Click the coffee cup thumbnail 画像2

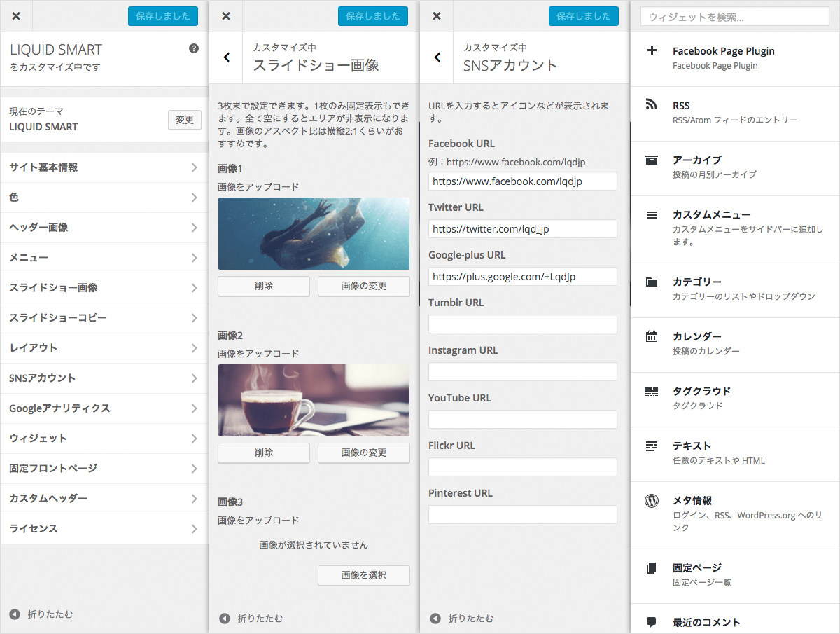click(x=314, y=400)
